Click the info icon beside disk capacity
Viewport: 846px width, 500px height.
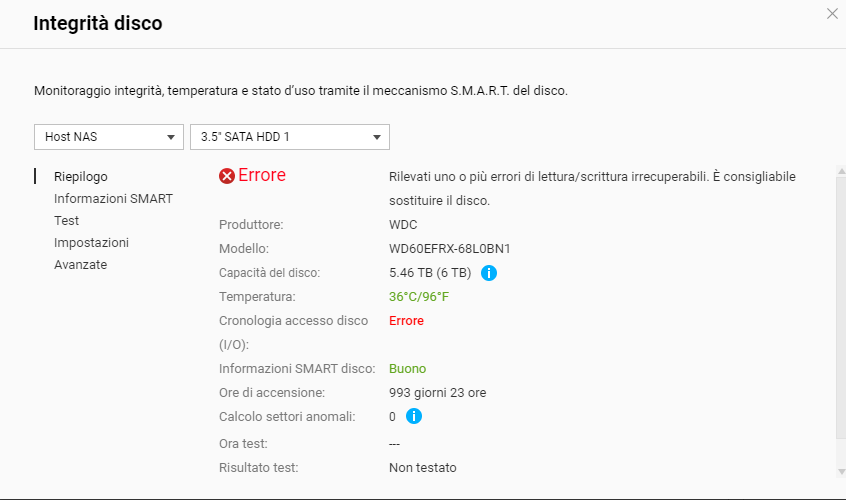click(x=489, y=272)
